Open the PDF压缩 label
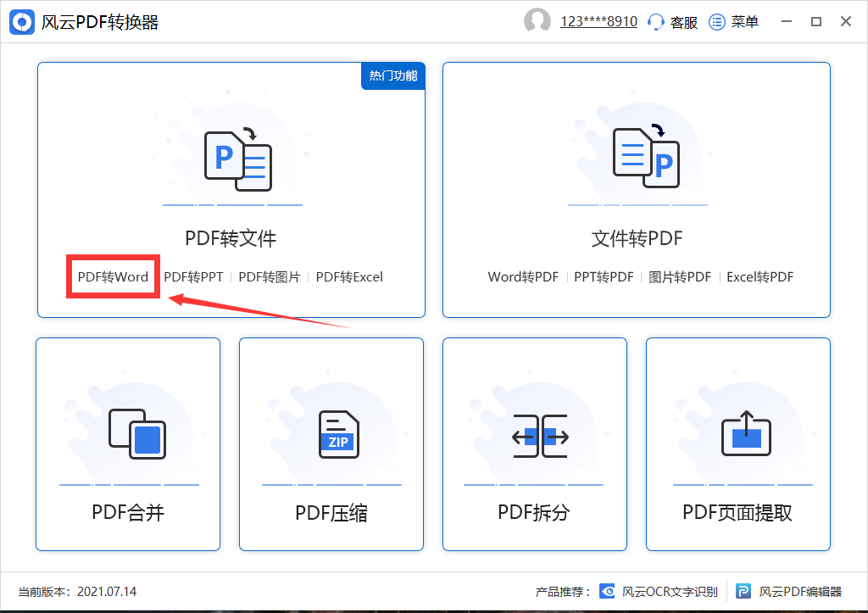Screen dimensions: 868x613 331,513
